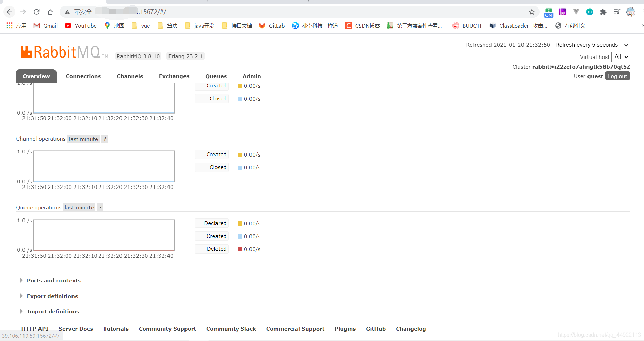Open the 在线讲义 bookmark
The width and height of the screenshot is (644, 341).
pyautogui.click(x=570, y=26)
